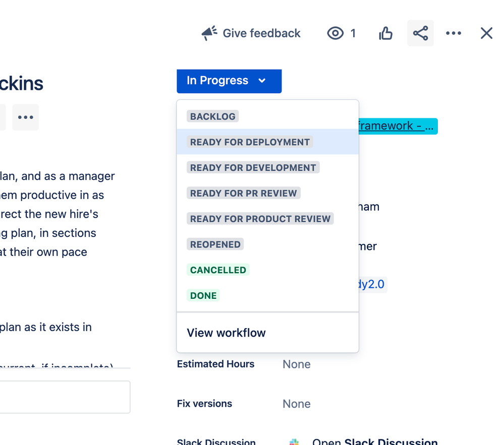Click the Give feedback megaphone icon
The height and width of the screenshot is (445, 504).
tap(209, 33)
